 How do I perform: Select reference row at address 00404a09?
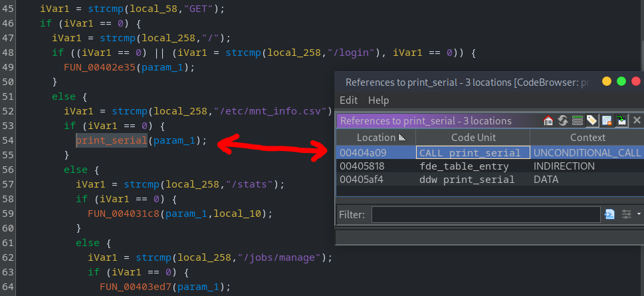click(x=490, y=152)
